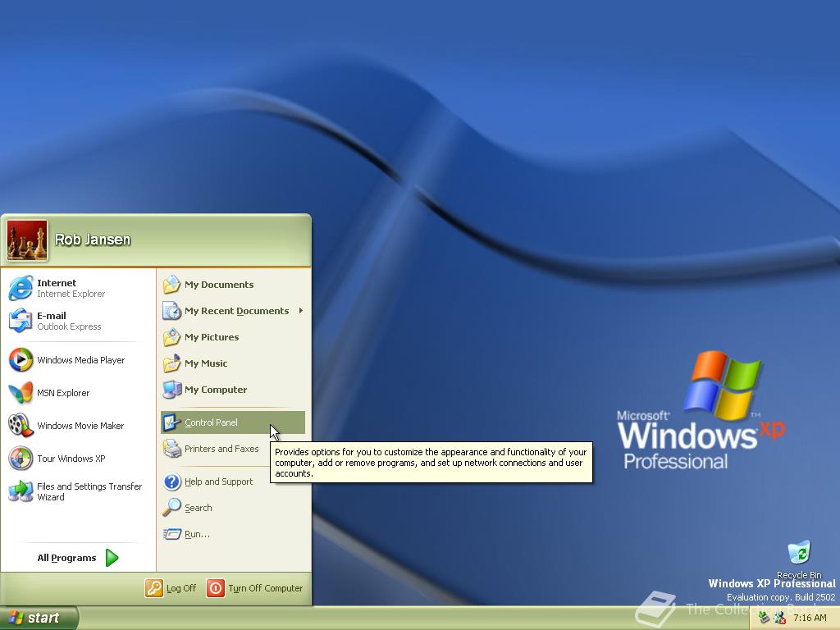Click the tray icon beside the clock
This screenshot has width=840, height=630.
780,619
